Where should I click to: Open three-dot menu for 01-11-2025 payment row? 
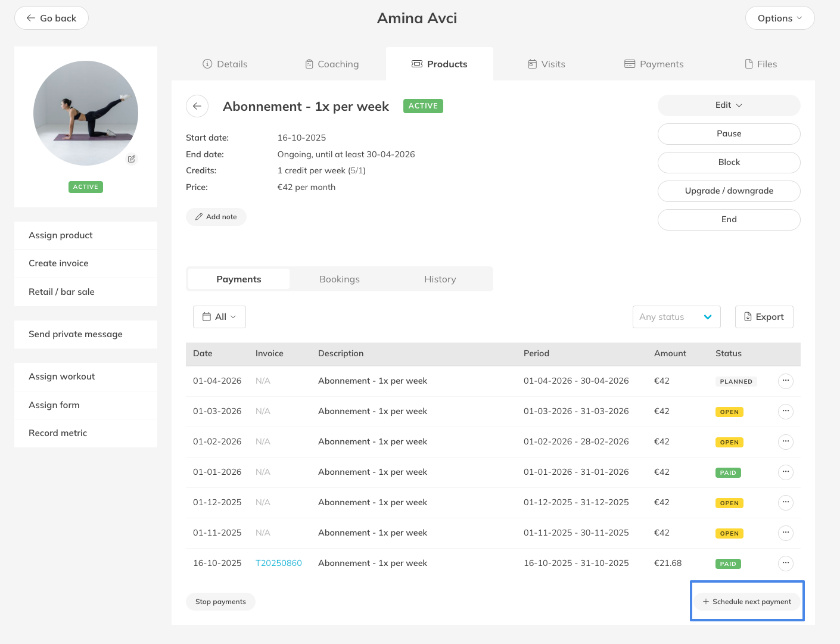(786, 533)
